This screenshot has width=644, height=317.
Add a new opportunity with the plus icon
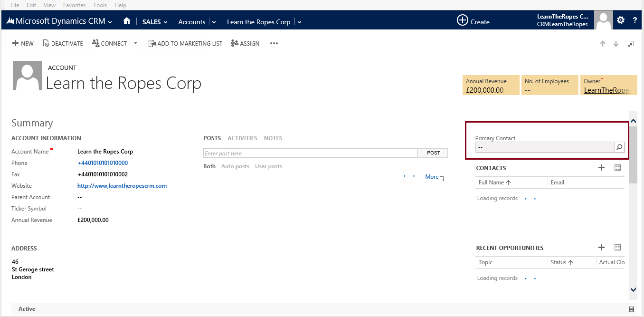[x=601, y=247]
